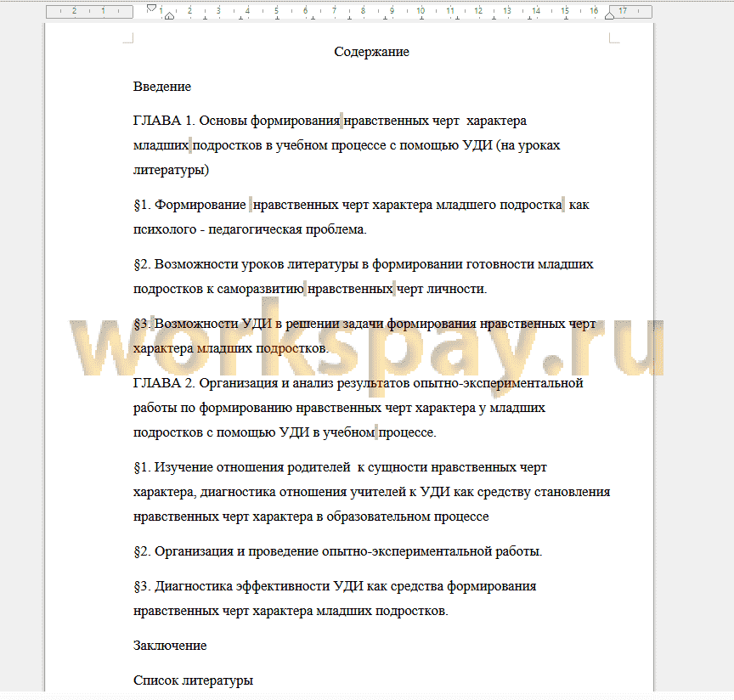The image size is (734, 700).
Task: Click the number 10 on the ruler
Action: tap(421, 10)
